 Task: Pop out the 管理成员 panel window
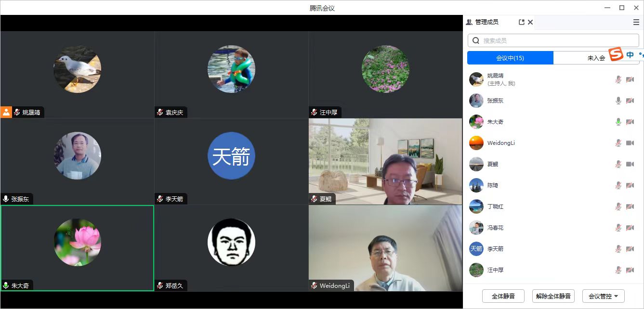click(521, 22)
